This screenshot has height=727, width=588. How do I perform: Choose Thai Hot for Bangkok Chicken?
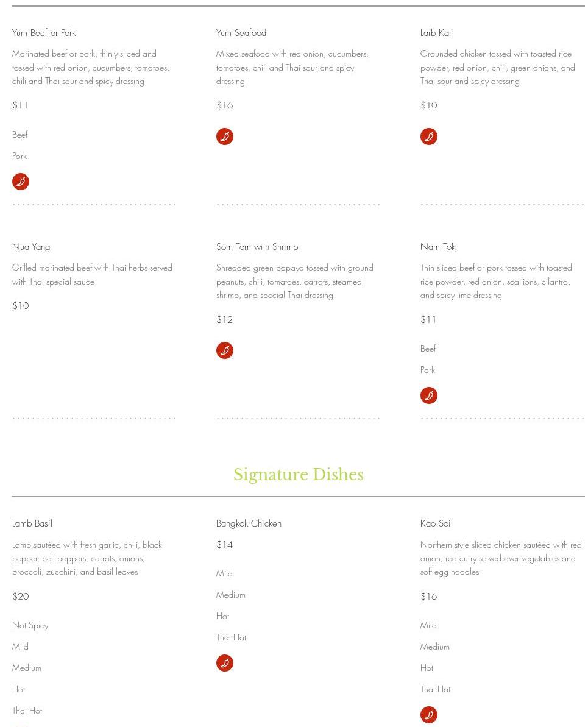231,637
